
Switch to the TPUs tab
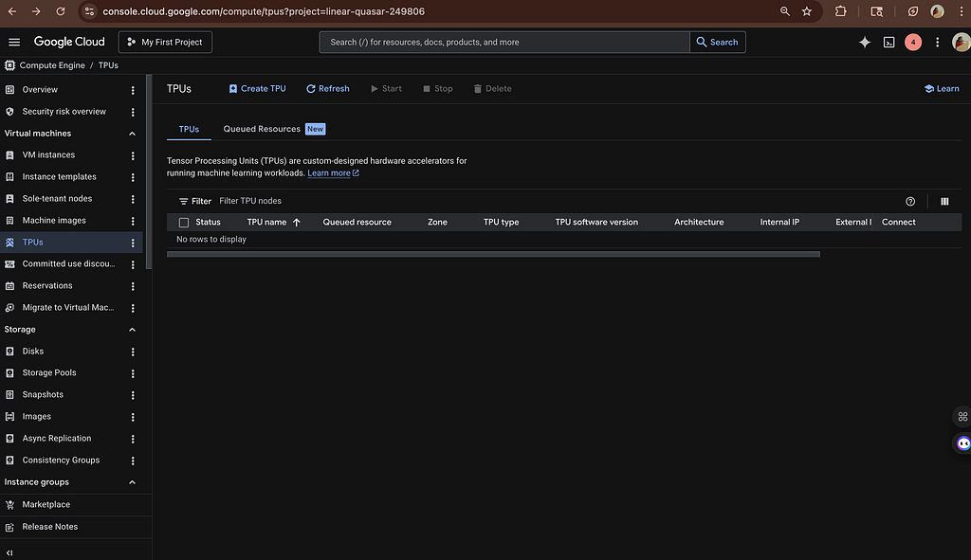point(189,129)
